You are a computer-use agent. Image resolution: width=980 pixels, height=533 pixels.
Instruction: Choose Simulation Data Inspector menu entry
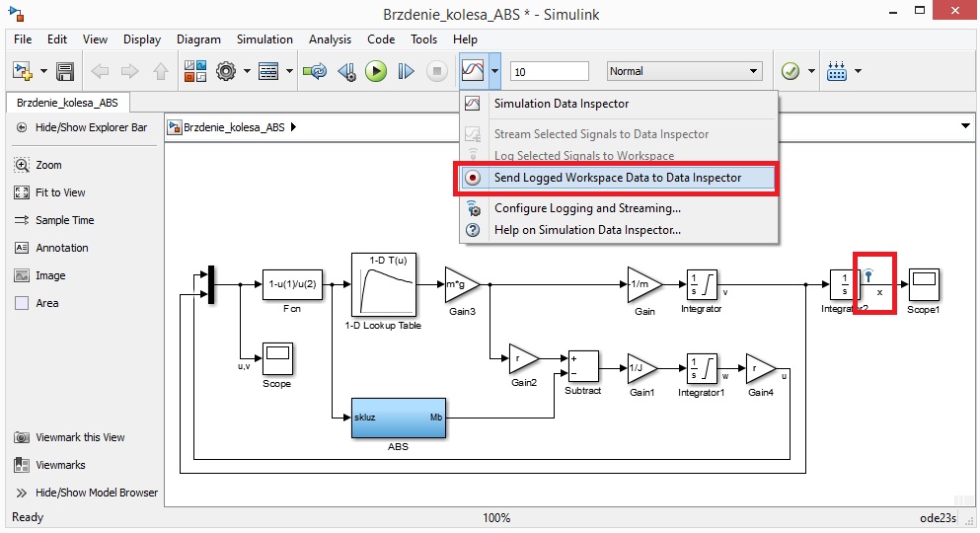[x=619, y=104]
